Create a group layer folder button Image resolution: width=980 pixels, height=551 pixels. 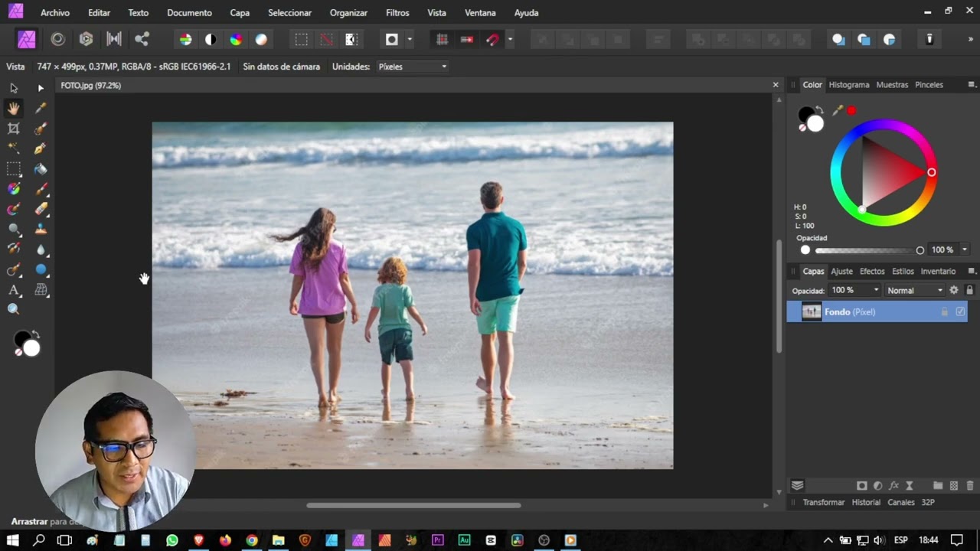tap(938, 486)
